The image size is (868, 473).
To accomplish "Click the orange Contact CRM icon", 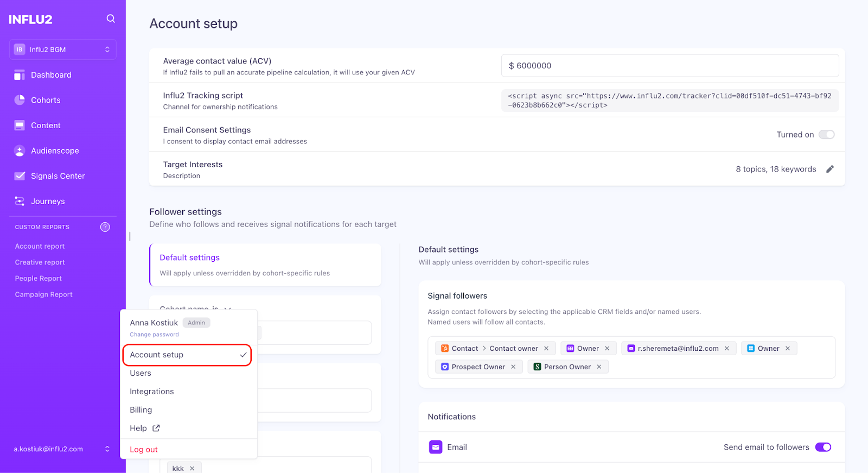I will (445, 349).
